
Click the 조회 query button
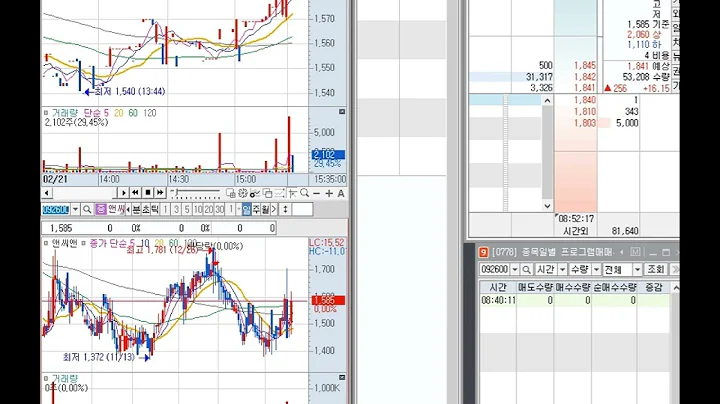(x=655, y=269)
